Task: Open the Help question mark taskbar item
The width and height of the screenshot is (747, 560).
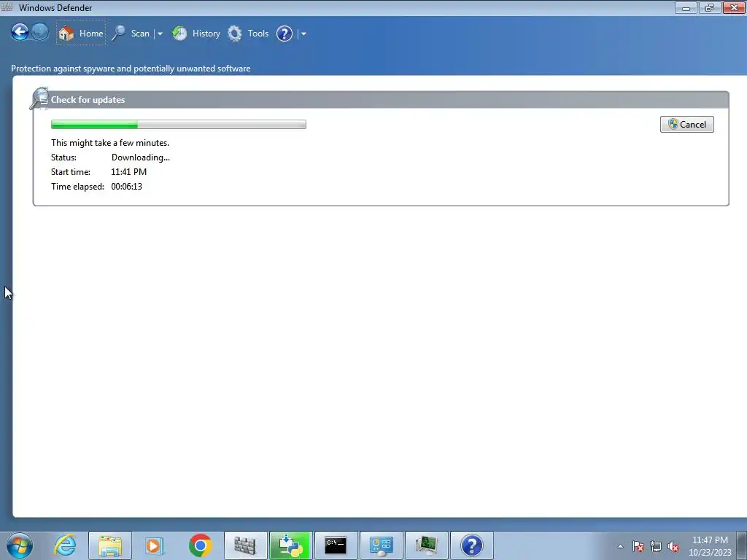Action: [x=472, y=545]
